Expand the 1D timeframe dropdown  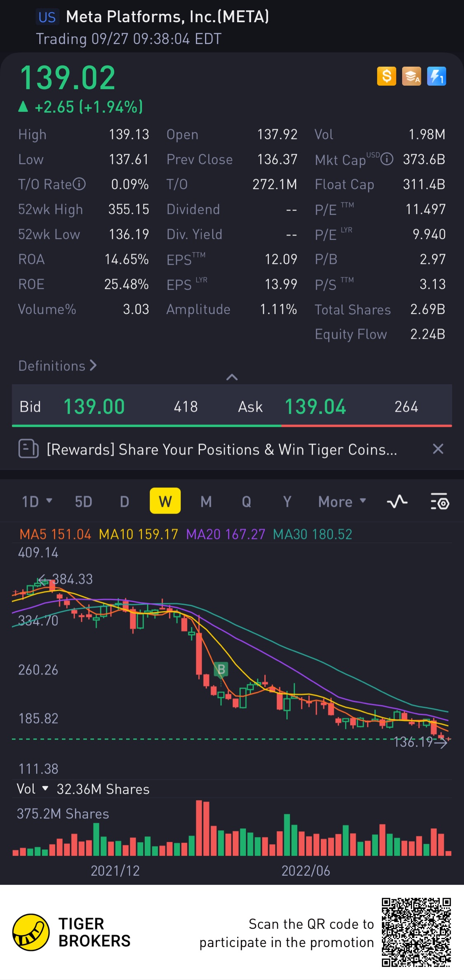[37, 501]
